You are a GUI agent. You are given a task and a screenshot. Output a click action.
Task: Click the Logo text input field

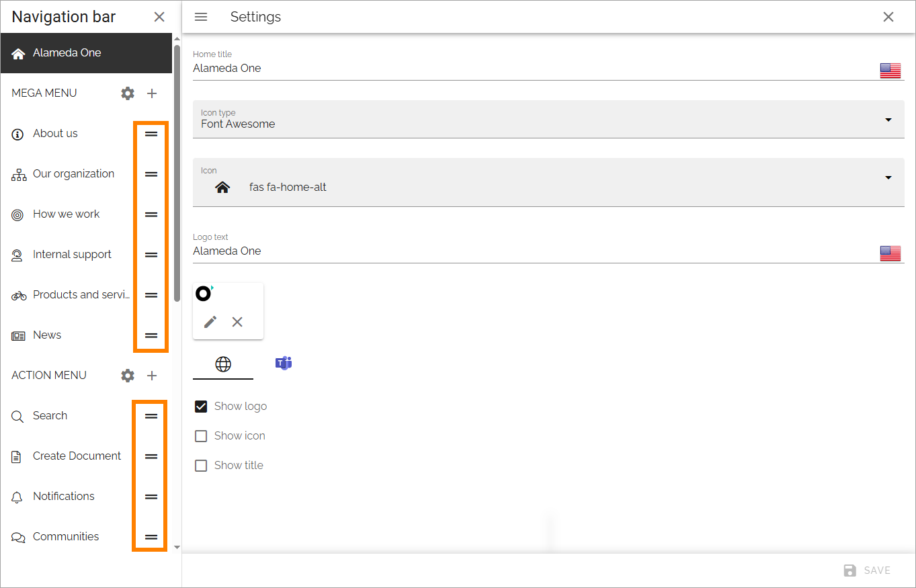(x=535, y=251)
